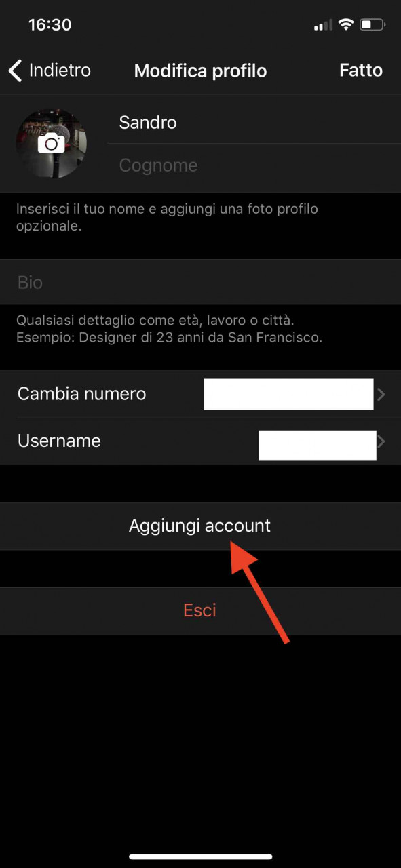Open Cambia numero chevron arrow

[381, 394]
